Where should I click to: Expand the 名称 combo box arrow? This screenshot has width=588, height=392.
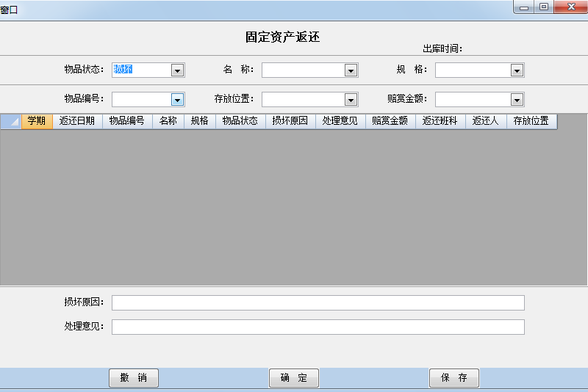[x=351, y=70]
